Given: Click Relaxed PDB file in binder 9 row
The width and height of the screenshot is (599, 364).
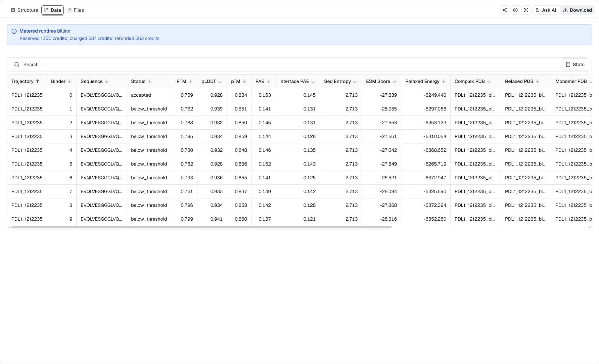Looking at the screenshot, I should click(525, 219).
